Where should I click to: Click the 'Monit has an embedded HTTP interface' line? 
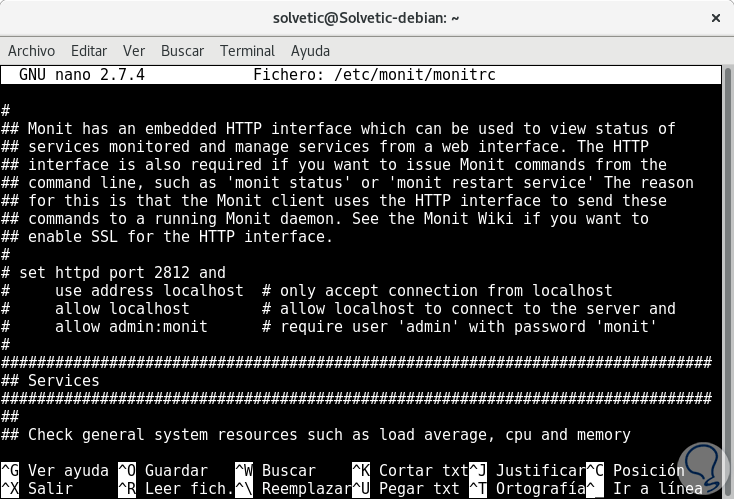[338, 128]
